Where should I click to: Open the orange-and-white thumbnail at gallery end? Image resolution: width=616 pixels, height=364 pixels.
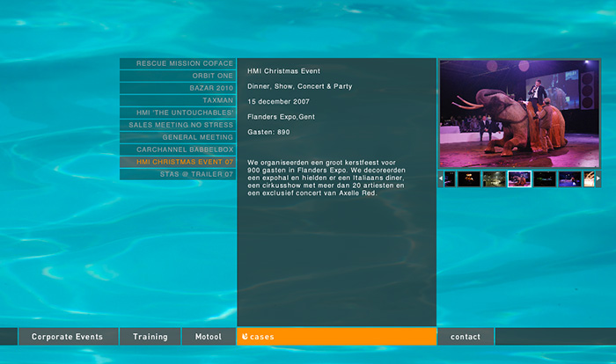[589, 179]
